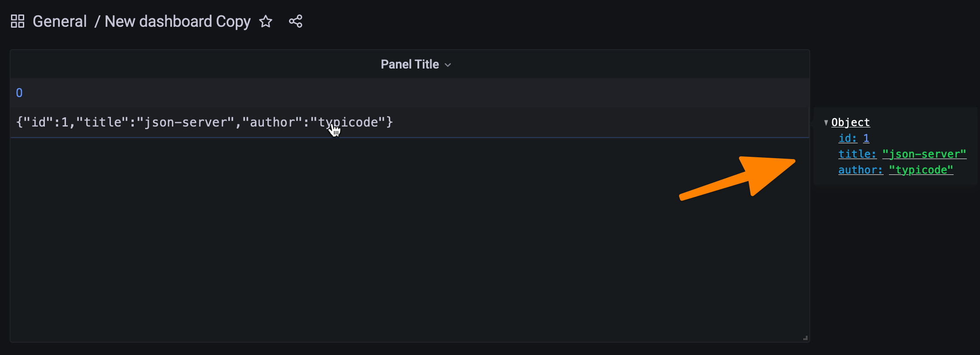Collapse the Object tree triangle
This screenshot has height=355, width=980.
pos(826,123)
